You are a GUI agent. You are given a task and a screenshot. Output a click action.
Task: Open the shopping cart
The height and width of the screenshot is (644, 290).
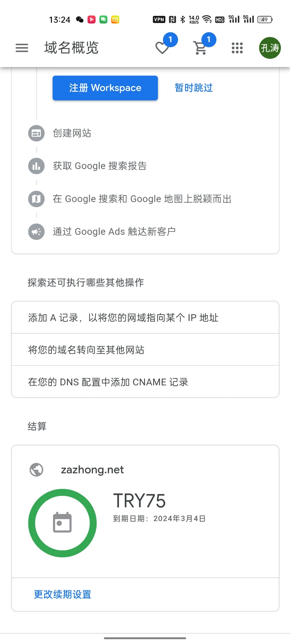pos(200,48)
